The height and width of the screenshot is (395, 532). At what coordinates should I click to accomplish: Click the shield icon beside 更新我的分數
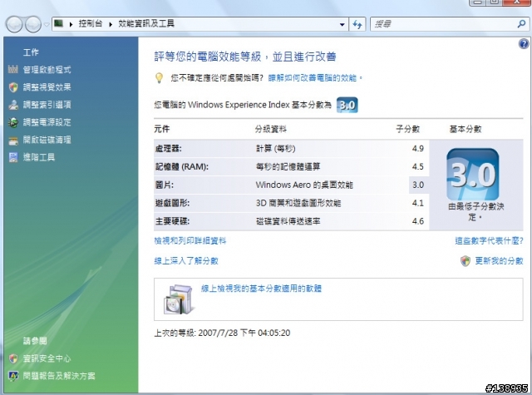tap(465, 261)
